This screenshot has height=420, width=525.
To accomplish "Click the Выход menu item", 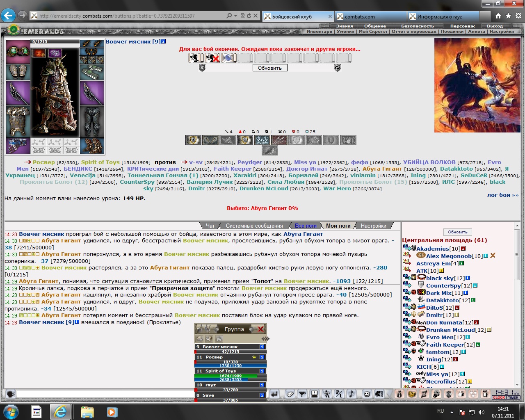I will (495, 26).
